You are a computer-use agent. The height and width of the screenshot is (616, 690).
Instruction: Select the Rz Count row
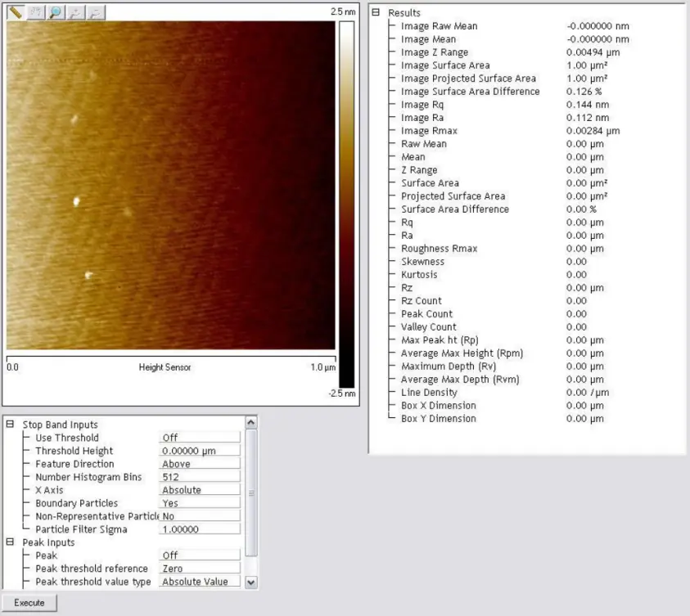coord(494,301)
